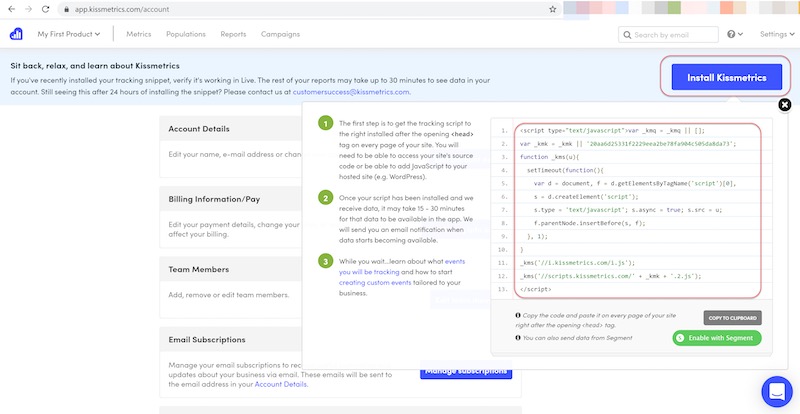Close the install popup with X icon
Image resolution: width=800 pixels, height=414 pixels.
click(785, 105)
